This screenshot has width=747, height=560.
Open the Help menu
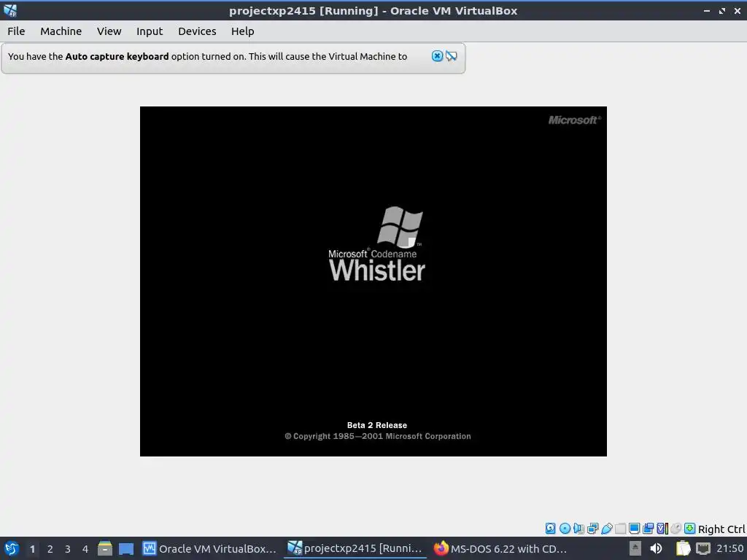tap(242, 31)
